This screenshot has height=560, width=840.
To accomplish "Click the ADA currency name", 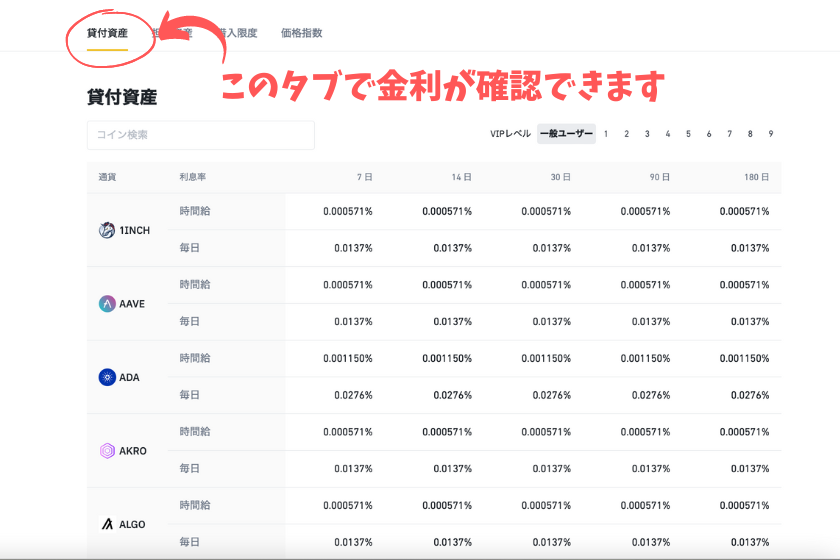I will tap(129, 377).
